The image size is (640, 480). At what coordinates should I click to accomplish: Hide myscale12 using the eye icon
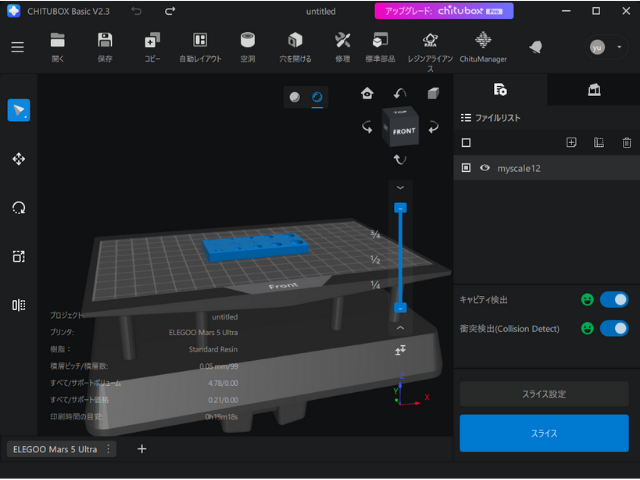485,169
